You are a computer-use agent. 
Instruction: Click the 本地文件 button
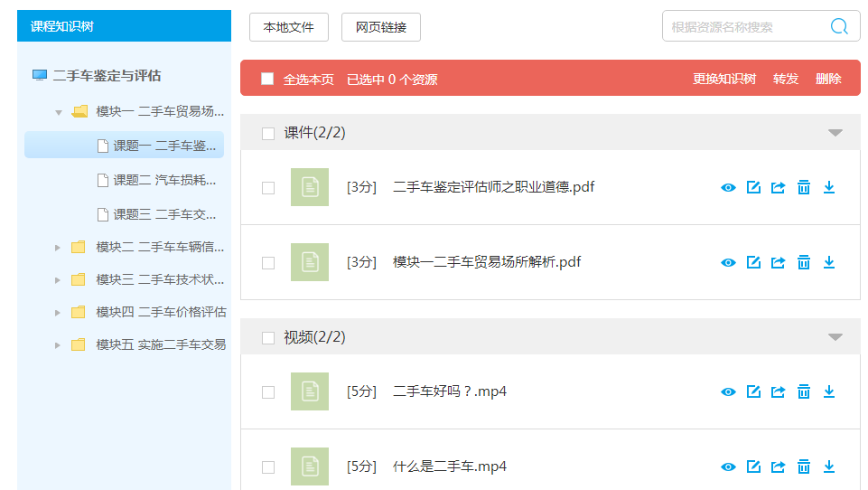click(x=288, y=27)
